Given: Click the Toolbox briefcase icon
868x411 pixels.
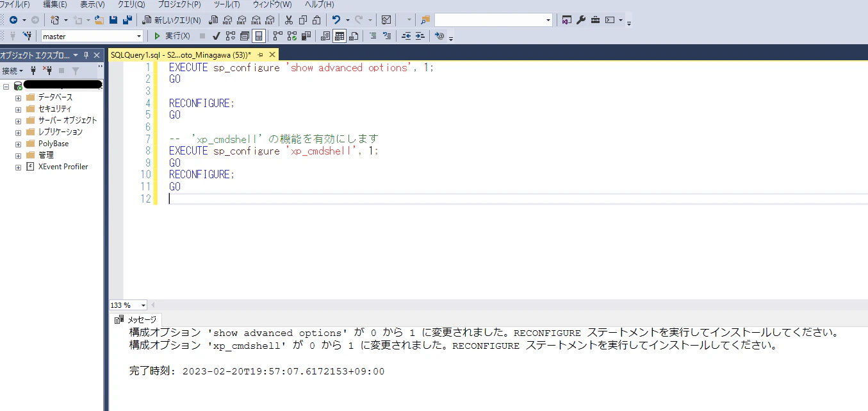Looking at the screenshot, I should (x=595, y=20).
